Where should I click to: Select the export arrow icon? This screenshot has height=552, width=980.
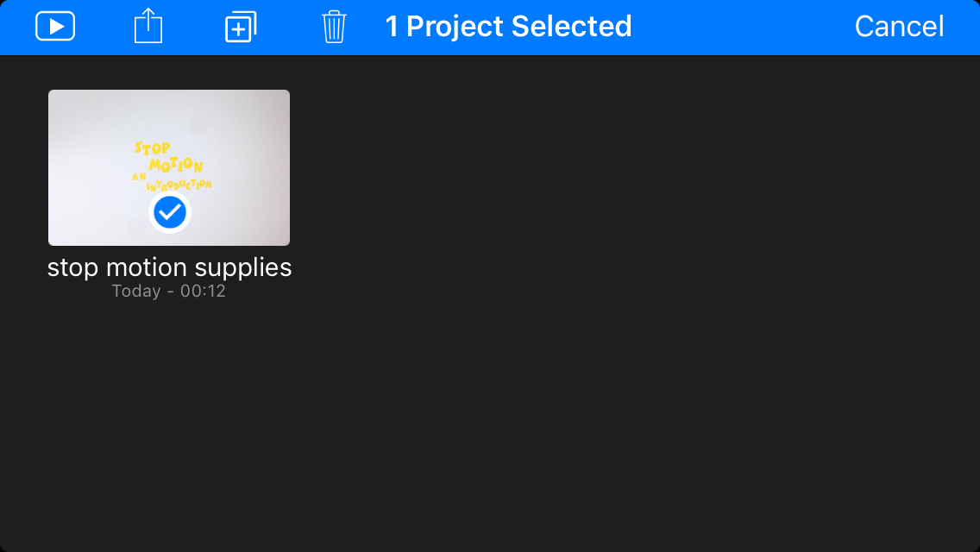coord(148,26)
